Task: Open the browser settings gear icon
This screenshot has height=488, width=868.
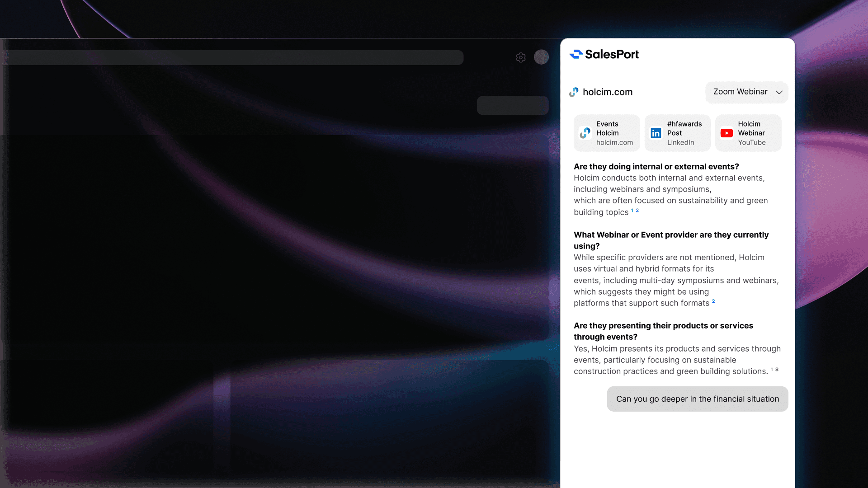Action: click(521, 57)
